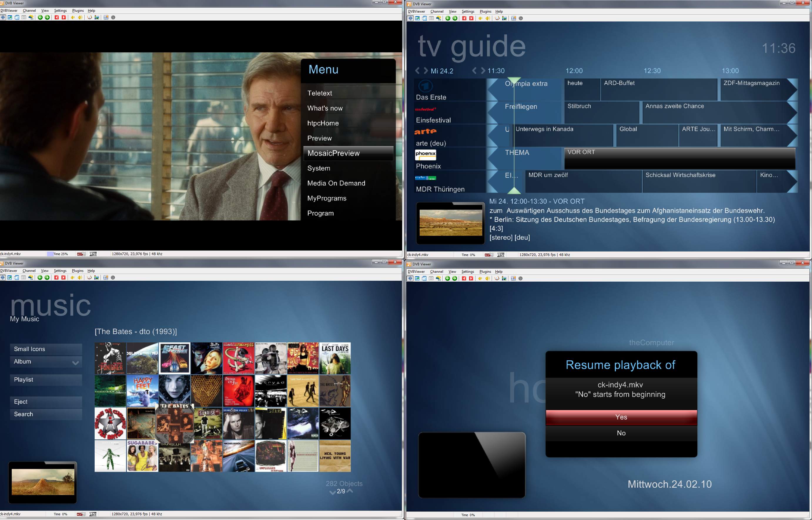The width and height of the screenshot is (812, 520).
Task: Click page up chevron beside 2/9
Action: [350, 491]
